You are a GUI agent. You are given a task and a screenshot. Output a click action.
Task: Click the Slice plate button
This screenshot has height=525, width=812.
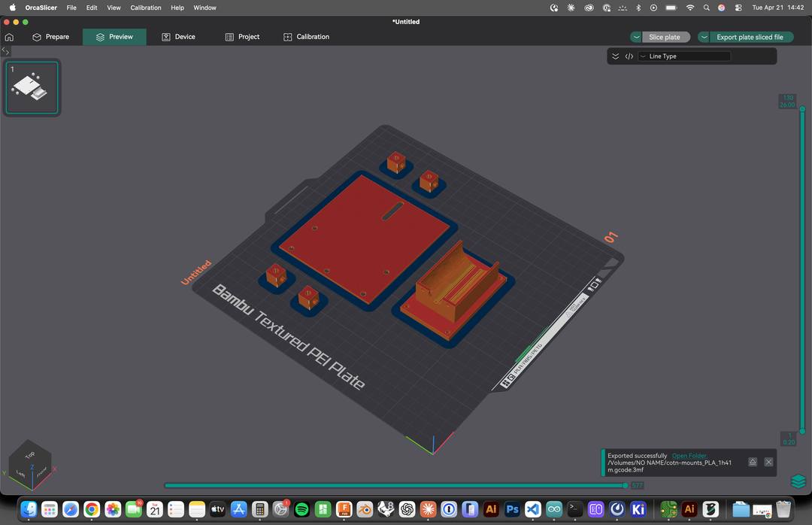point(665,37)
